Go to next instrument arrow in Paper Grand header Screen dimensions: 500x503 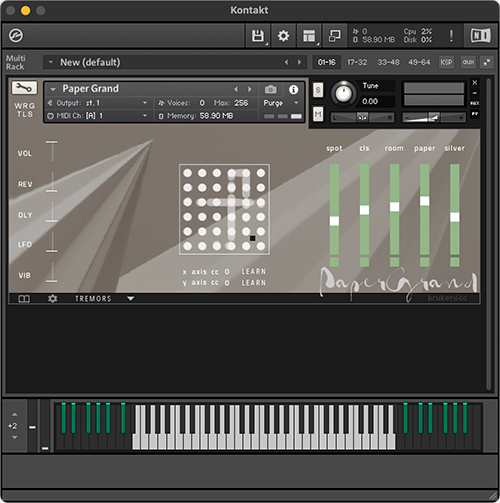click(x=249, y=89)
